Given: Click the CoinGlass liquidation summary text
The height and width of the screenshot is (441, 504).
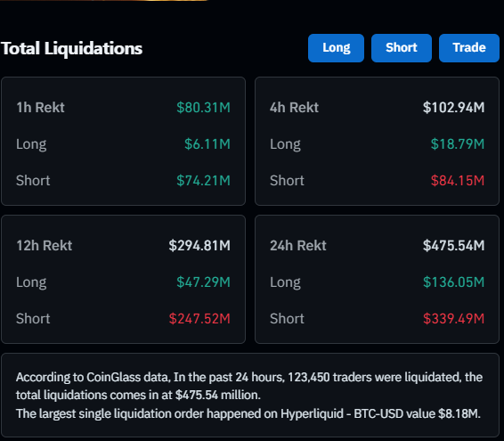Looking at the screenshot, I should coord(249,386).
